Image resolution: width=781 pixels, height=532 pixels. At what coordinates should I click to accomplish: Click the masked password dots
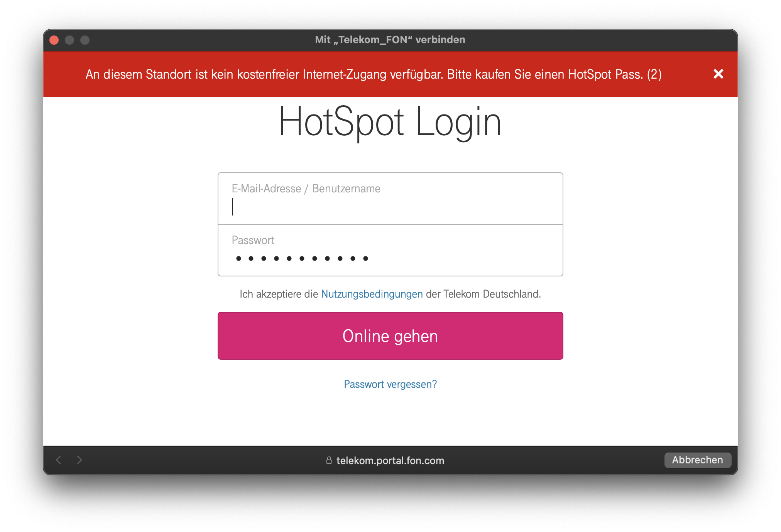coord(302,258)
